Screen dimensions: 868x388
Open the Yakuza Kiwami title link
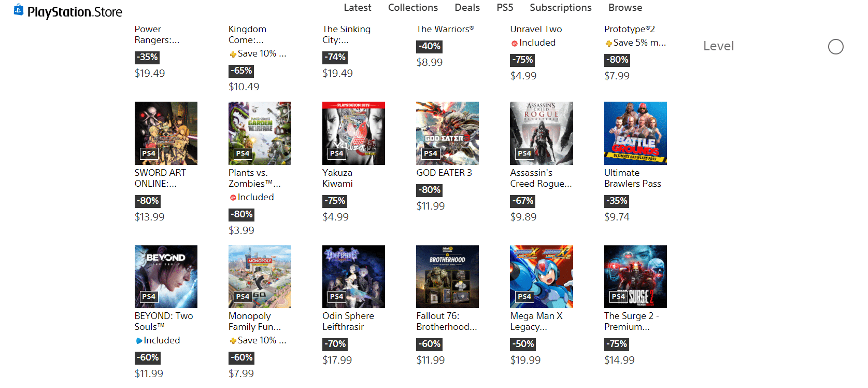coord(337,178)
